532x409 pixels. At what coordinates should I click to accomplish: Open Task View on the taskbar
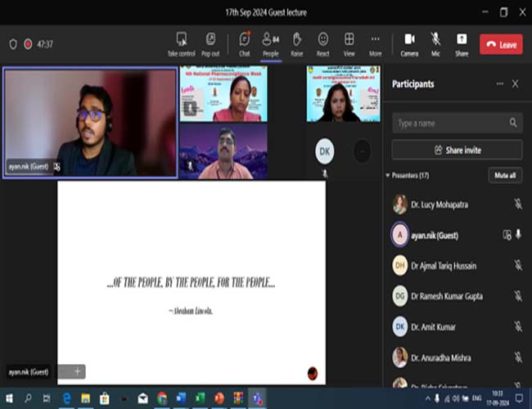pyautogui.click(x=47, y=398)
